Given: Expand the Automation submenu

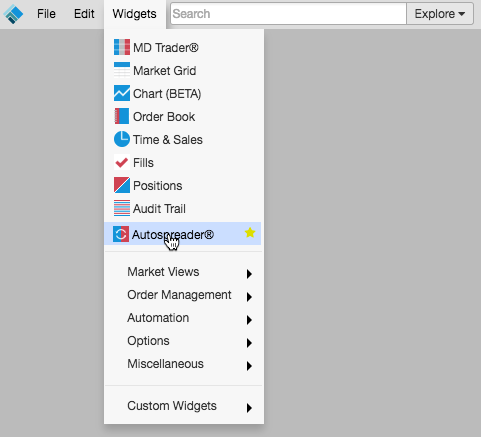Looking at the screenshot, I should click(x=184, y=318).
